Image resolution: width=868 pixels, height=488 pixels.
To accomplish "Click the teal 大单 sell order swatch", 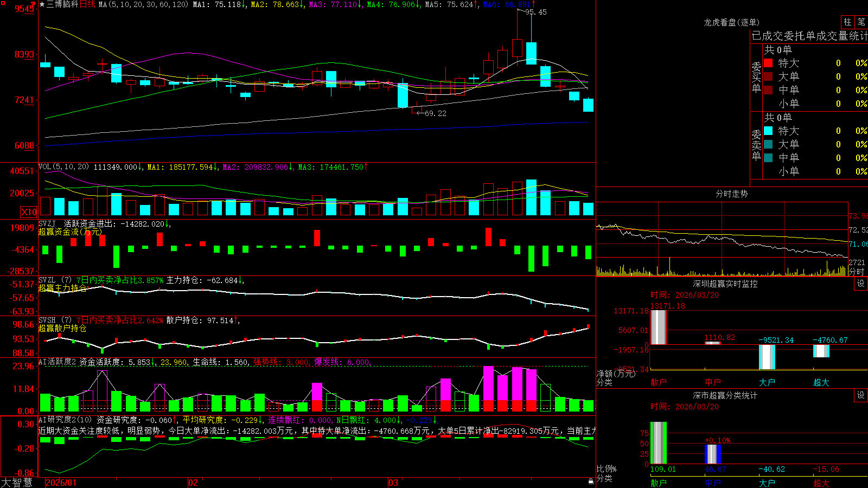I will pyautogui.click(x=768, y=144).
